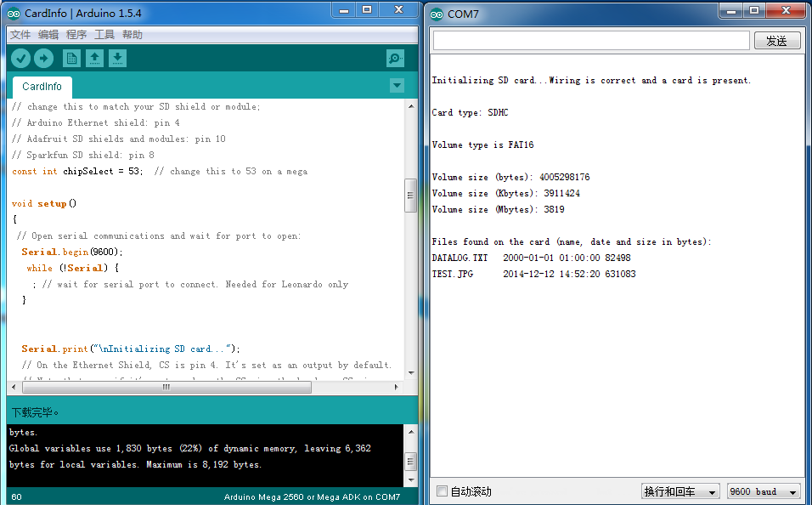Save the sketch using the down-arrow icon
Screen dimensions: 812x505
pos(117,59)
